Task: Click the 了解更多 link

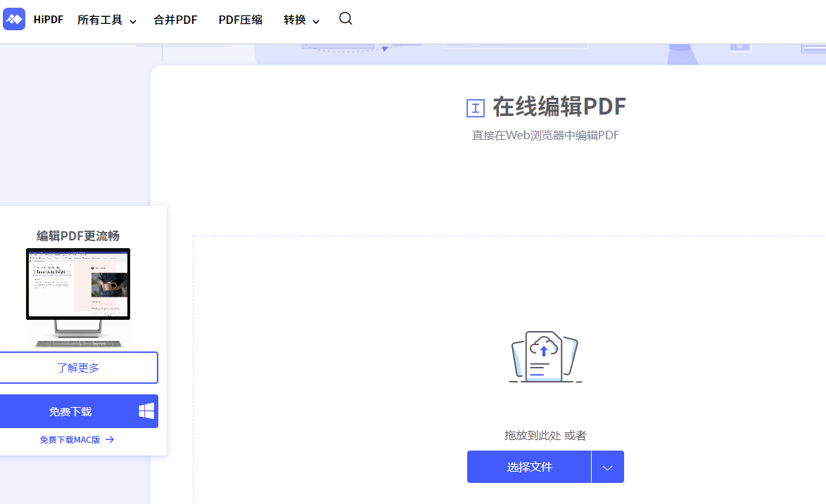Action: (x=78, y=367)
